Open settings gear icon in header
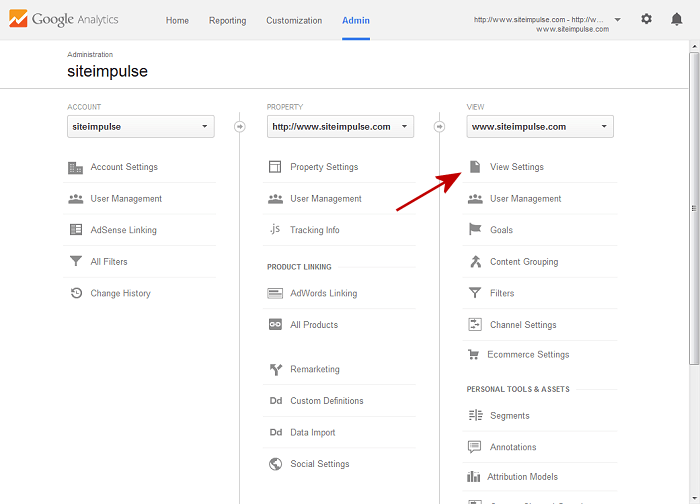The width and height of the screenshot is (700, 504). tap(646, 19)
